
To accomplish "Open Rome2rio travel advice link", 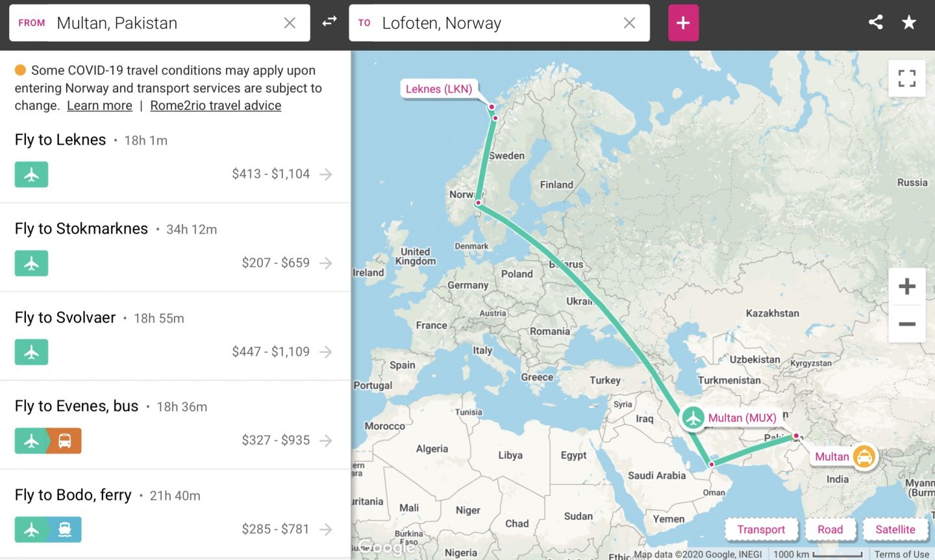I will tap(216, 106).
